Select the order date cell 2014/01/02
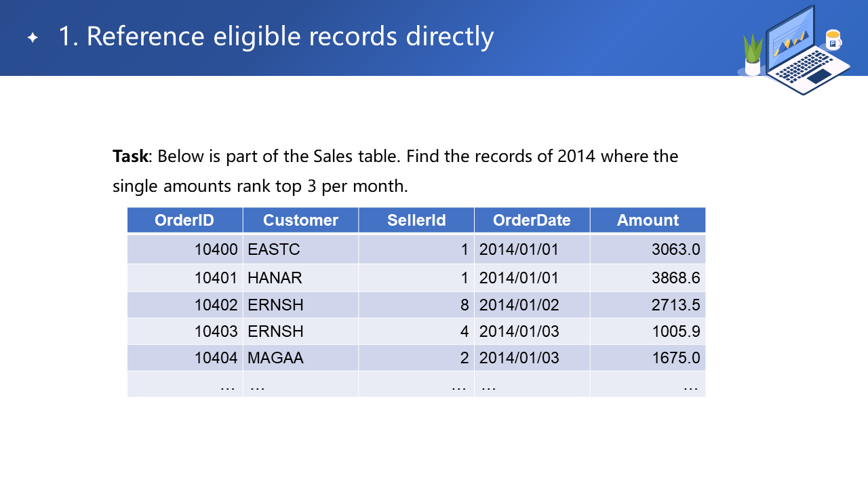The width and height of the screenshot is (868, 488). click(x=519, y=305)
